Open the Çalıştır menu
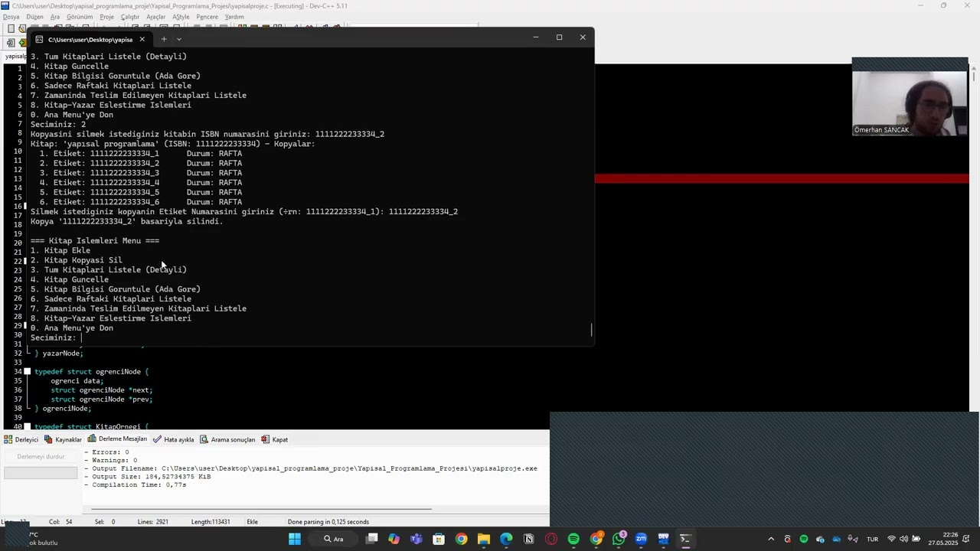This screenshot has width=980, height=551. [130, 17]
